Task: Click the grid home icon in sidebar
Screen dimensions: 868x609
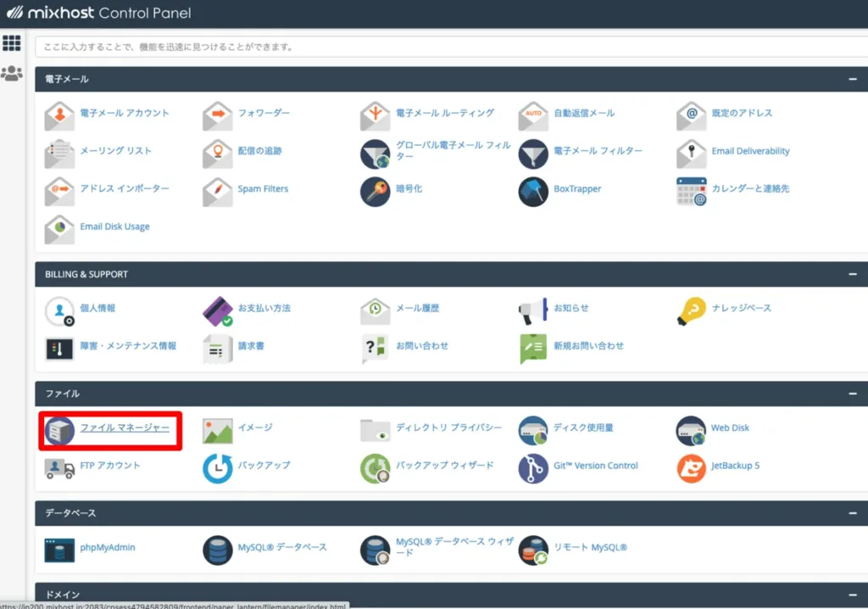Action: point(12,42)
